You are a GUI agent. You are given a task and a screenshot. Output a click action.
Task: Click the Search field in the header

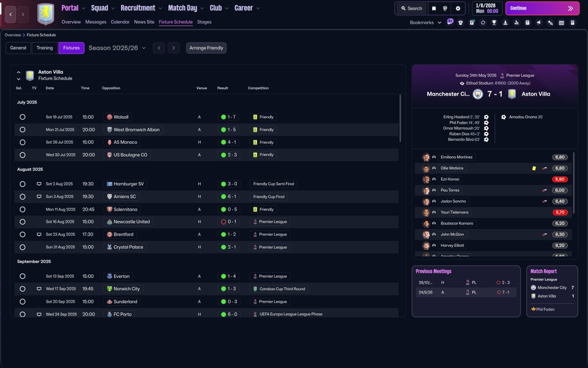coord(412,8)
